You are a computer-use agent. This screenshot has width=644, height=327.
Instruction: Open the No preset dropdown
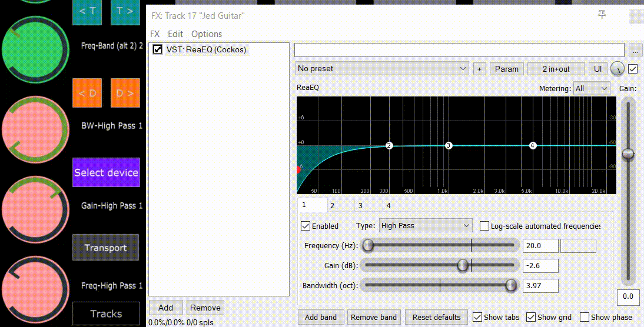pos(383,69)
